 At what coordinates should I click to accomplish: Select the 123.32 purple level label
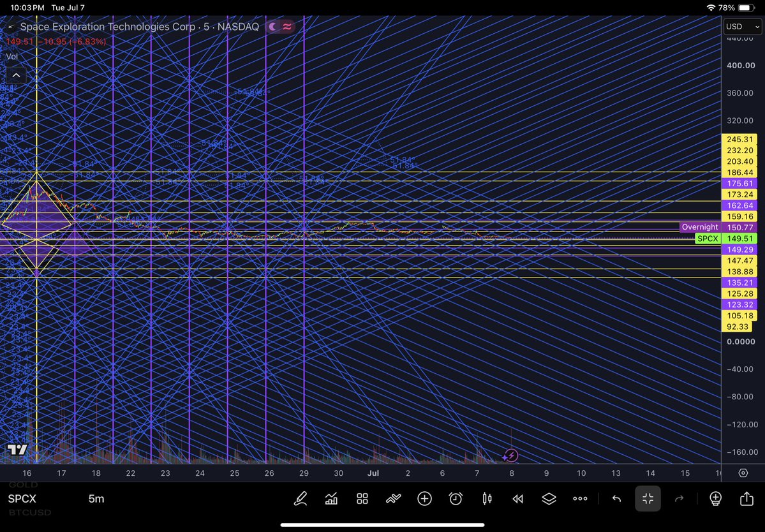point(739,305)
